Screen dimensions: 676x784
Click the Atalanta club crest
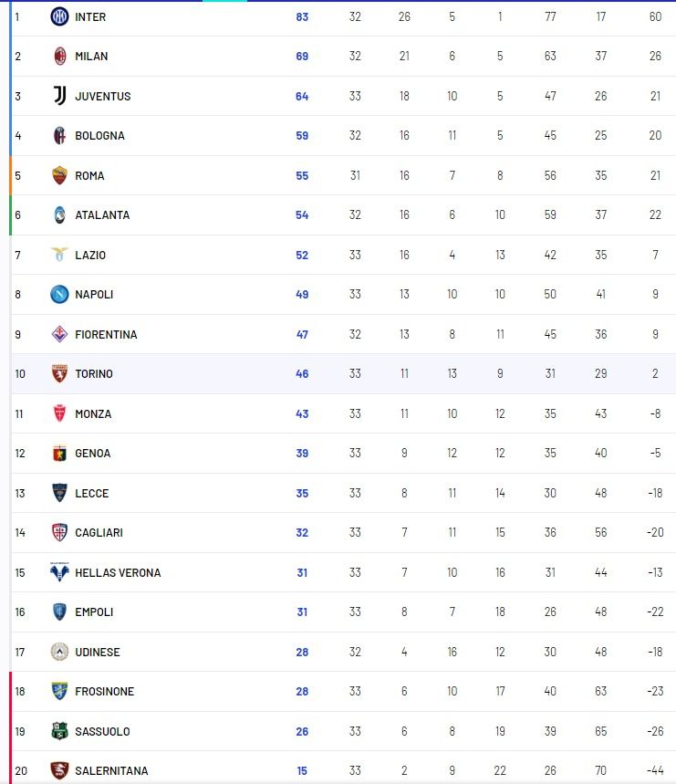[59, 214]
